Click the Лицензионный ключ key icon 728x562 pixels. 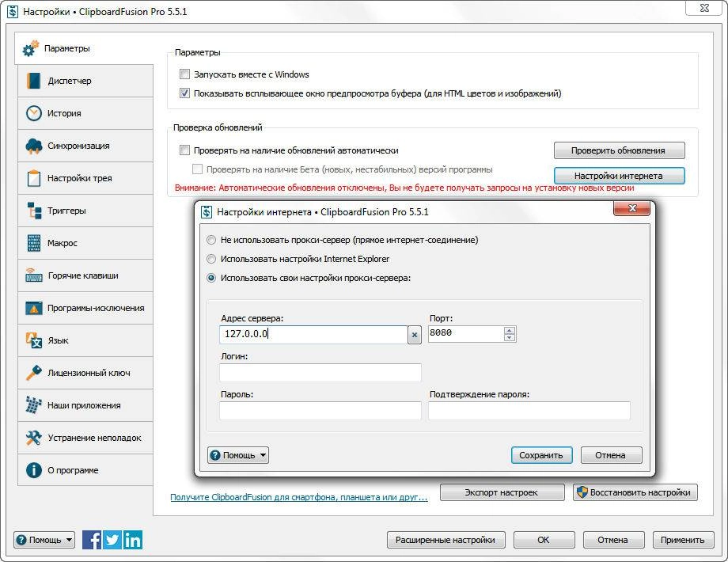[33, 373]
